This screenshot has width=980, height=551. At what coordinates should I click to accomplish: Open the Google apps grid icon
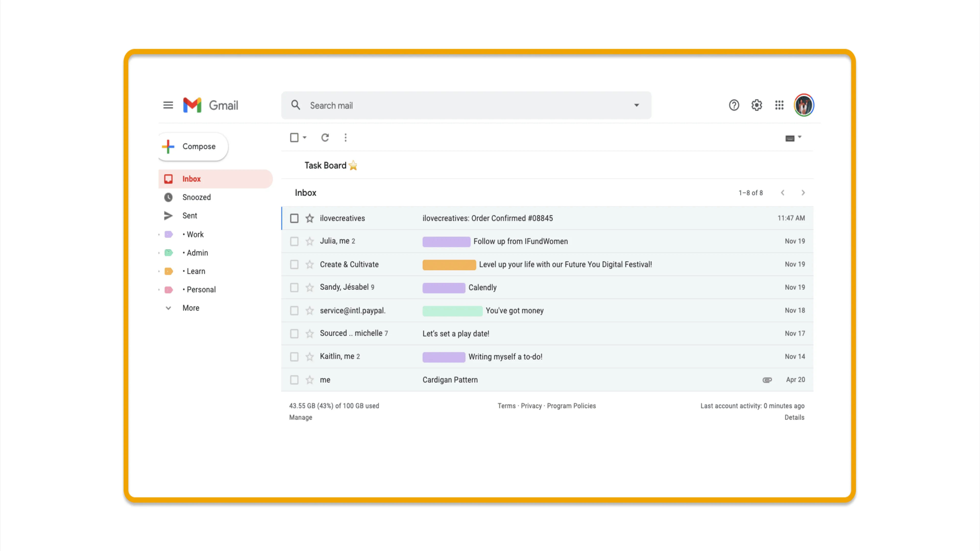(779, 105)
